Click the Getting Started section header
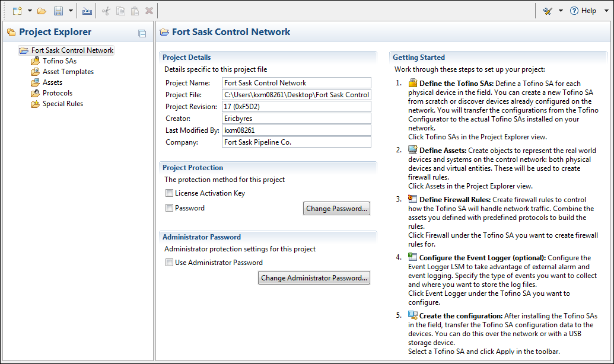 [x=419, y=58]
